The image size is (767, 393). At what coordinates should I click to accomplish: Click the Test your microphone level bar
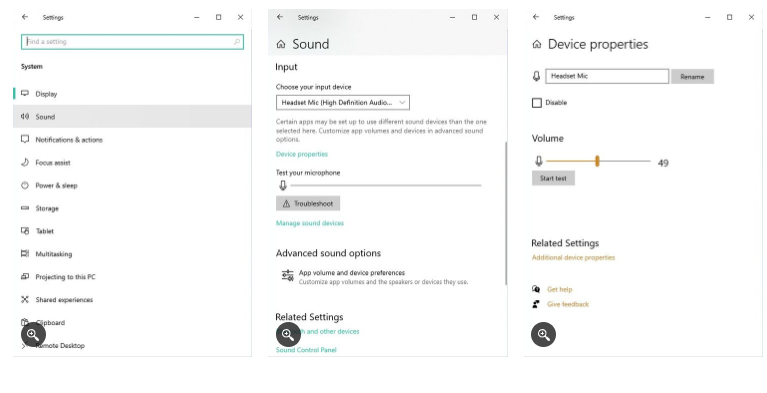[x=386, y=185]
